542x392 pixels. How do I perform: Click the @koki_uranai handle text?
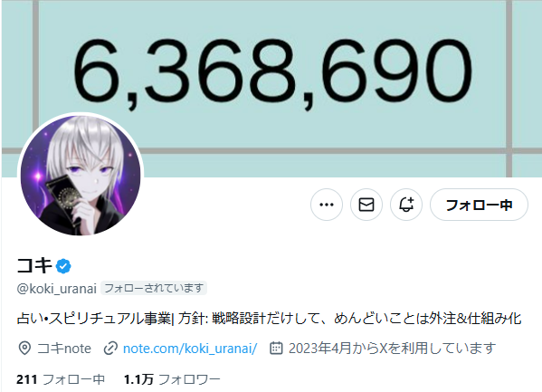56,288
